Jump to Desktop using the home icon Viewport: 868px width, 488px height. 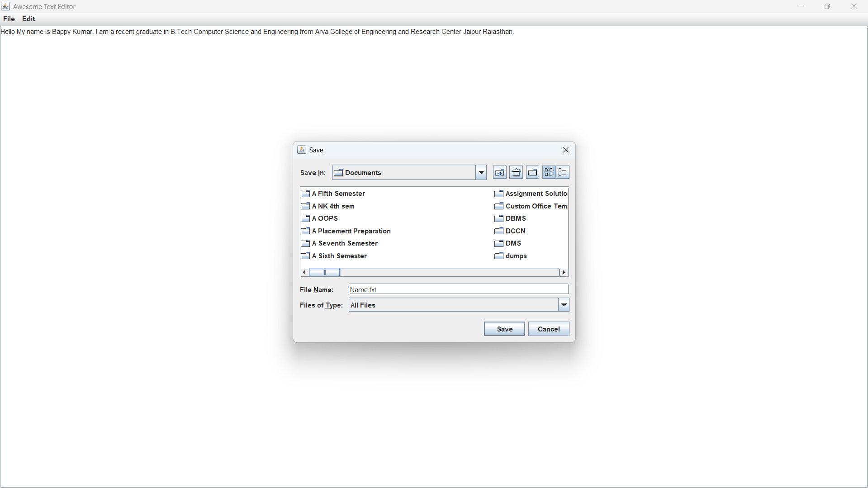516,172
